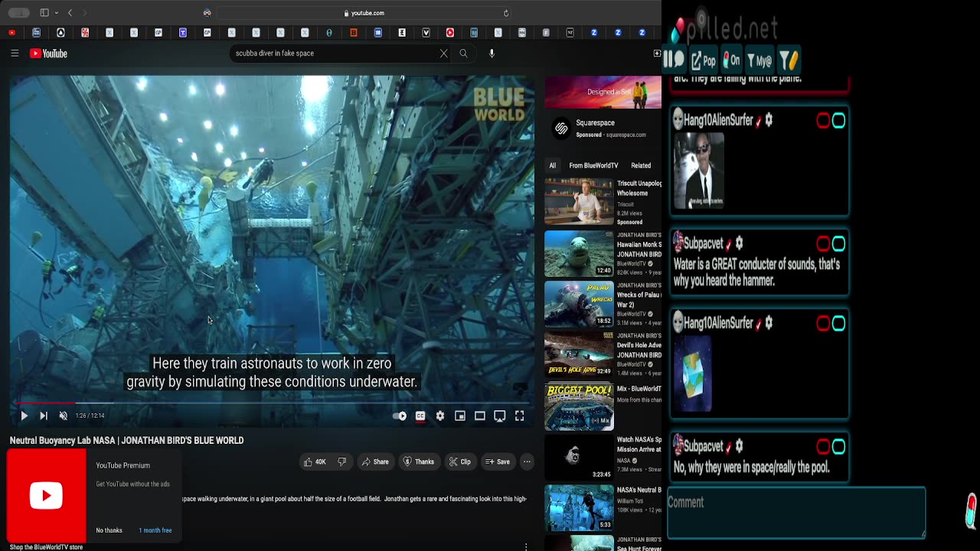Open the sunglasses man image in chat

[x=699, y=170]
